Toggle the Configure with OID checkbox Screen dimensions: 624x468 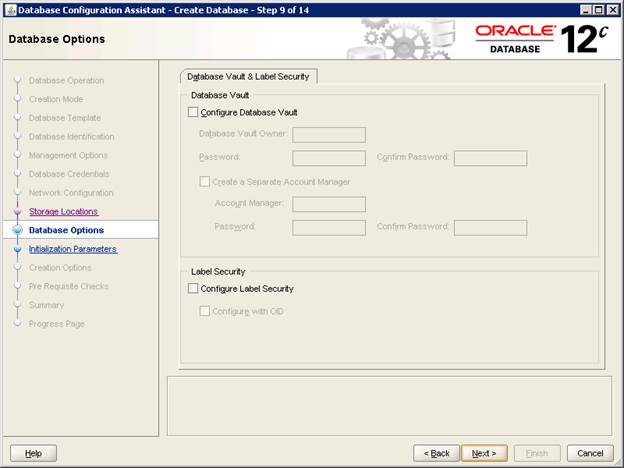pos(206,311)
